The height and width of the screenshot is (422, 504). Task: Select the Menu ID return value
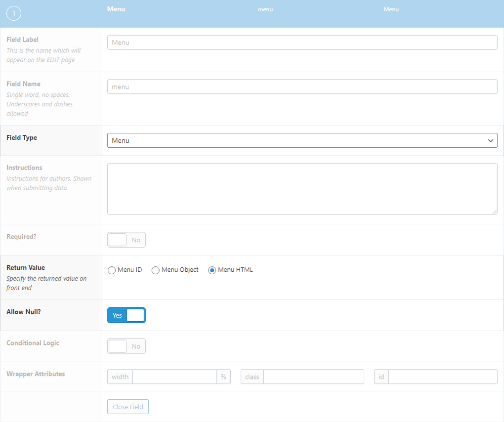[x=112, y=270]
